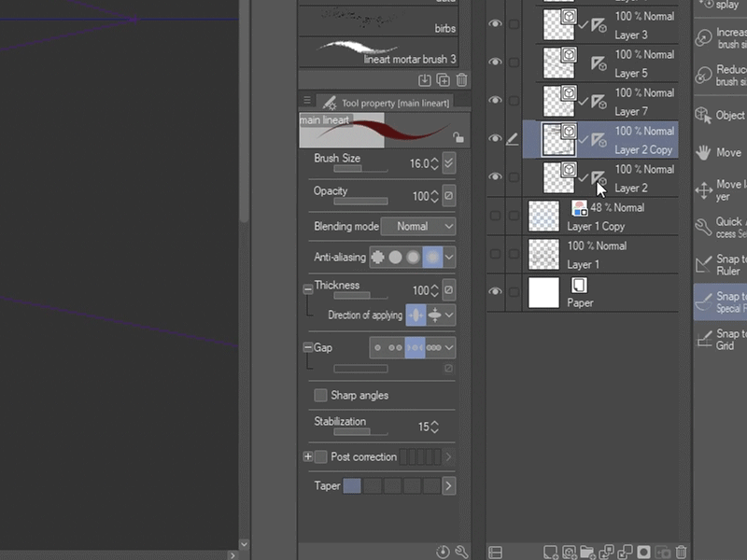Viewport: 747px width, 560px height.
Task: Click the Paper layer thumbnail
Action: point(543,292)
